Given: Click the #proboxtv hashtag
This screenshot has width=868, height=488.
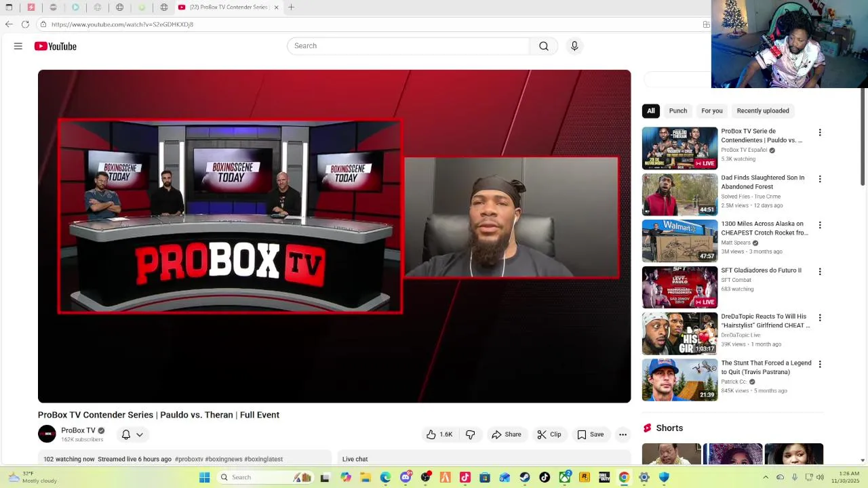Looking at the screenshot, I should [189, 459].
